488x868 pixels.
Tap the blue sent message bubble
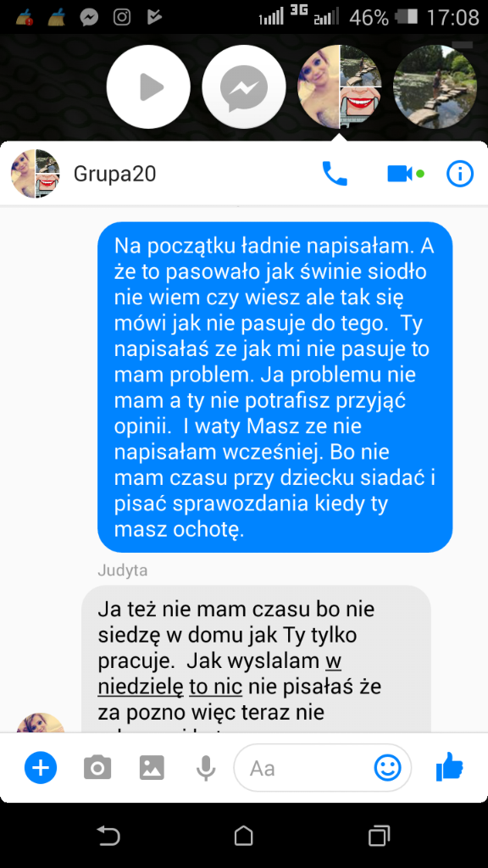click(x=275, y=387)
